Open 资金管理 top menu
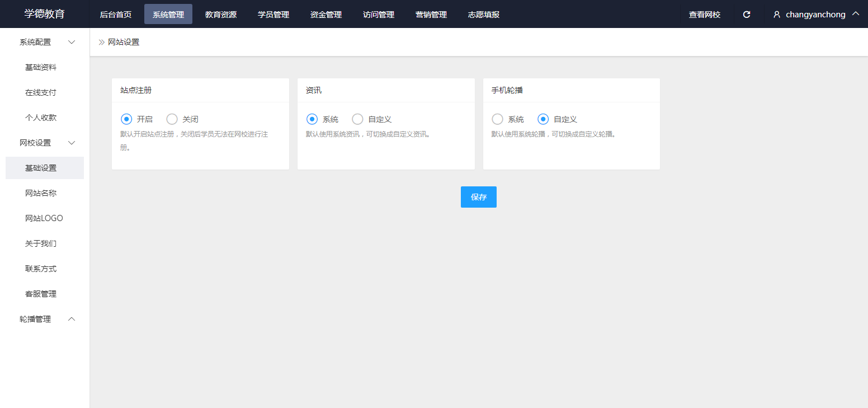The image size is (868, 408). pyautogui.click(x=326, y=15)
